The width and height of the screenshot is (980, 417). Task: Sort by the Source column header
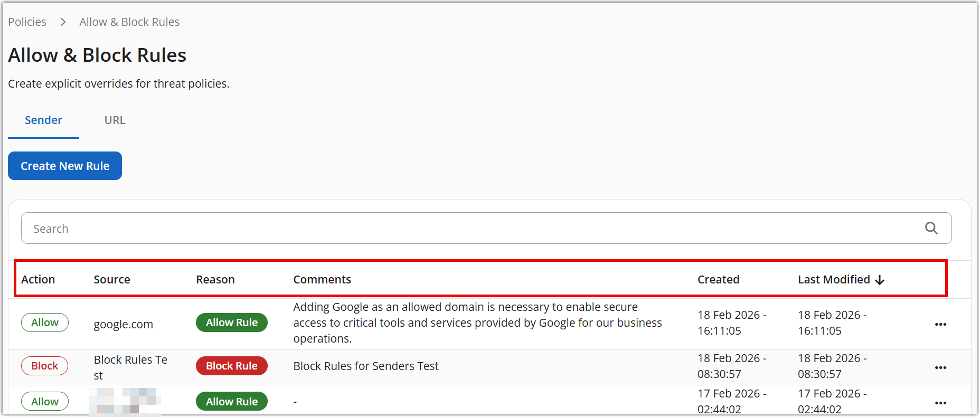pyautogui.click(x=112, y=280)
